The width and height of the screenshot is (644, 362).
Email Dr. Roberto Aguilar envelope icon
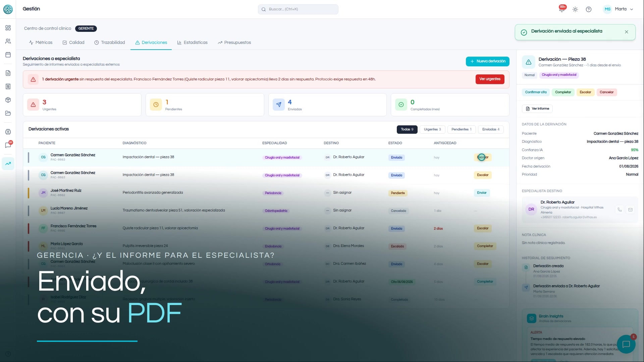click(630, 210)
